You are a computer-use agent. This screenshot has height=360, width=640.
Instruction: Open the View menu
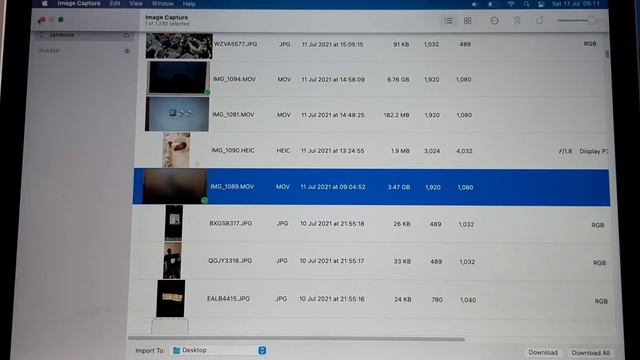136,3
